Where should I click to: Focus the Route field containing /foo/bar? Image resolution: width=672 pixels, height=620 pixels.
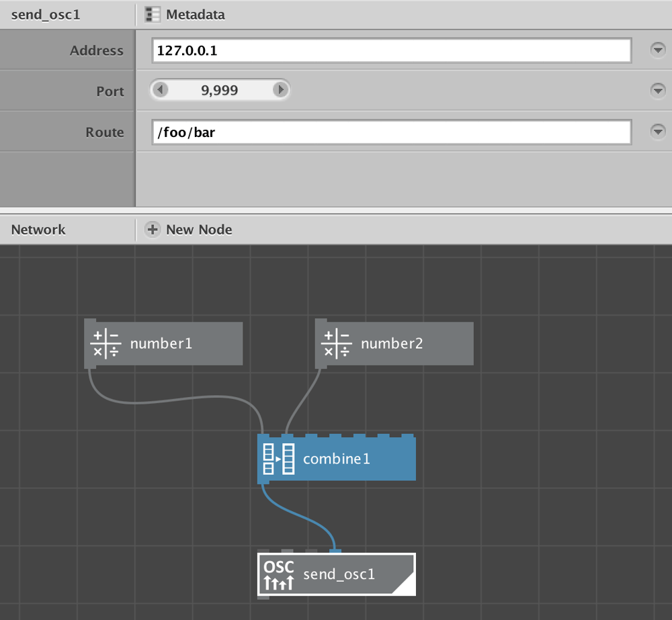392,132
